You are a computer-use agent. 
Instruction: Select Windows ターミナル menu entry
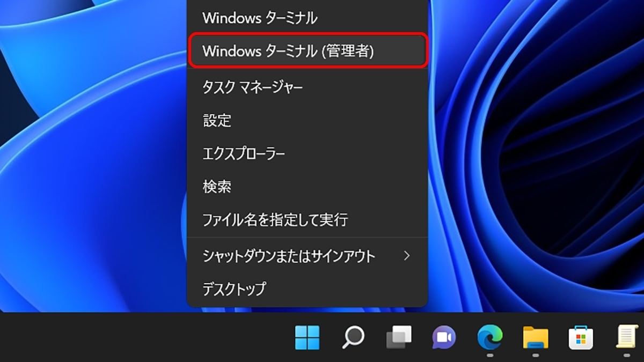[307, 18]
